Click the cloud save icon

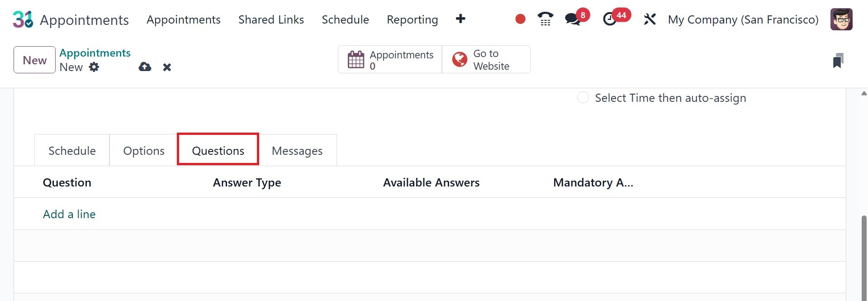145,67
